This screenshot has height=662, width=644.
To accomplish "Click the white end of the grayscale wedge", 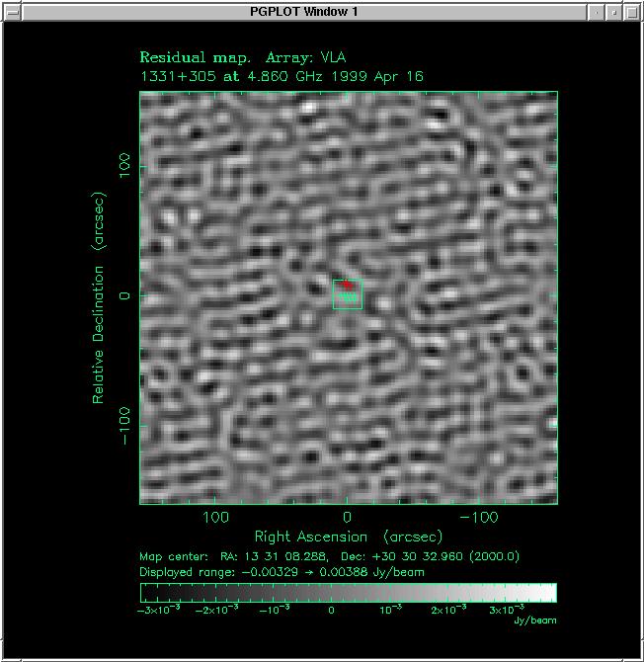I will click(x=548, y=592).
